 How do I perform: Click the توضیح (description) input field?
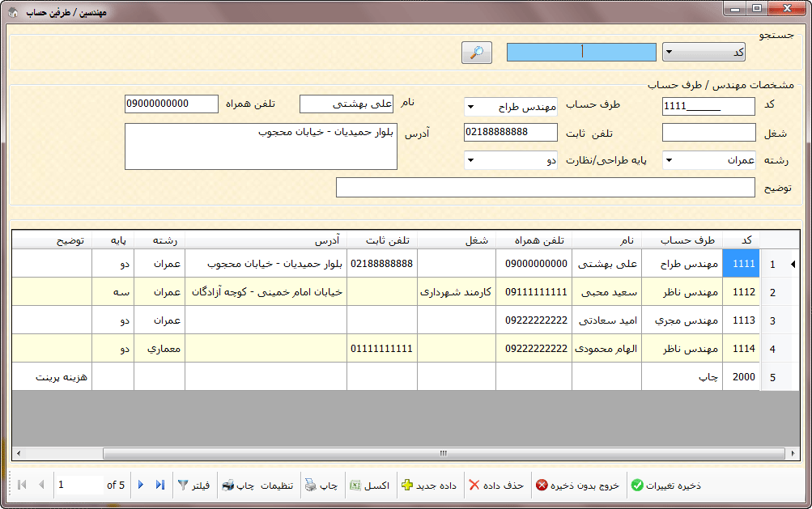tap(545, 188)
